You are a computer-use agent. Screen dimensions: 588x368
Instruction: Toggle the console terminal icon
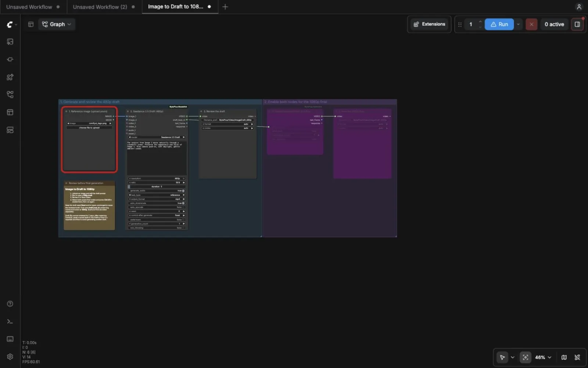(x=10, y=322)
